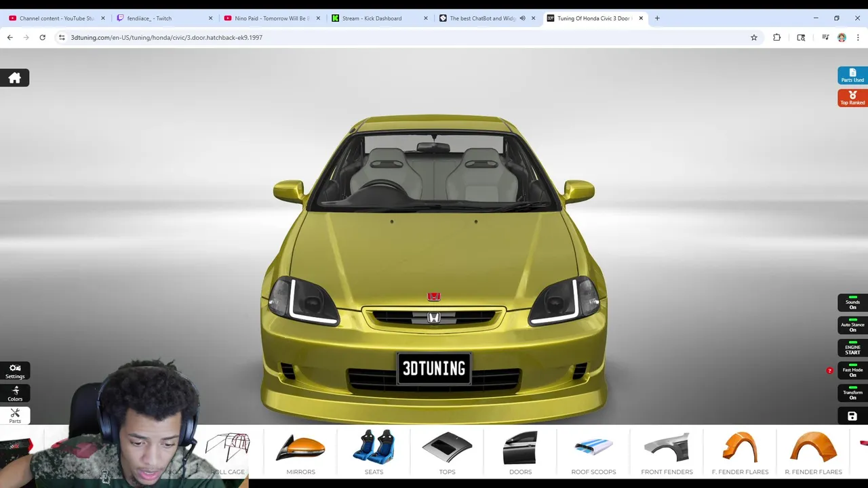The height and width of the screenshot is (488, 868).
Task: Open a new browser tab
Action: pyautogui.click(x=657, y=18)
